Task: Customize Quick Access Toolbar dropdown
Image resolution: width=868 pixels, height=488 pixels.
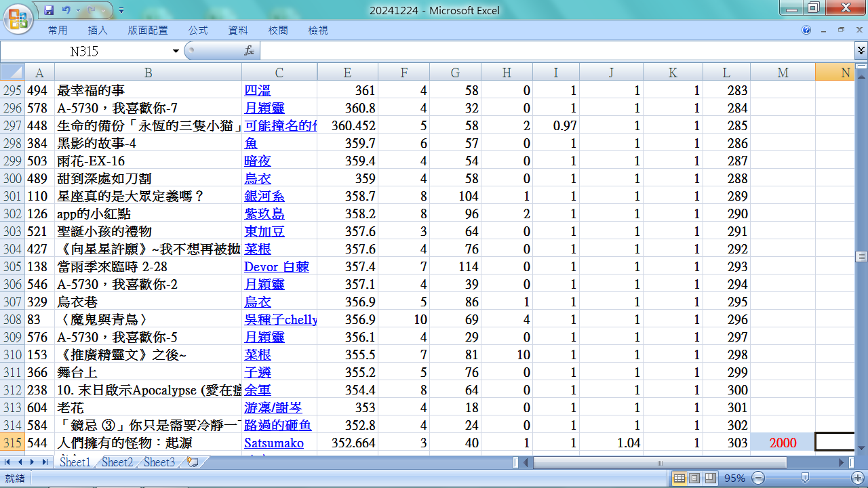Action: click(121, 10)
